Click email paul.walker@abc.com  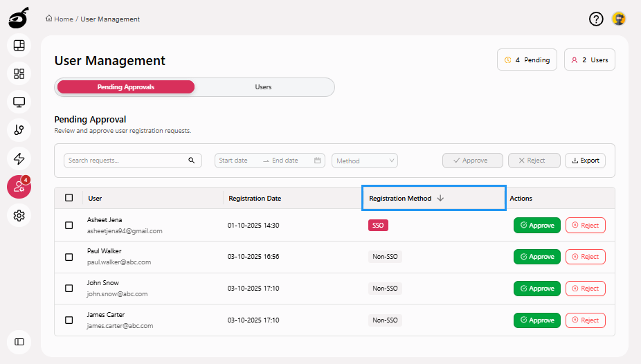click(x=119, y=262)
